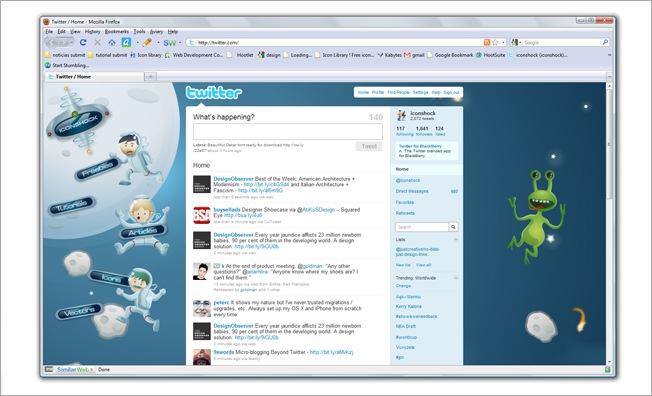Collapse the Lists section in sidebar

tap(455, 240)
